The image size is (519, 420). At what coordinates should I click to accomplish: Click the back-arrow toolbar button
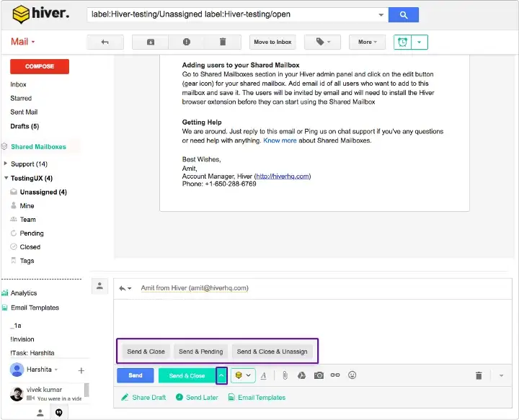pos(105,42)
